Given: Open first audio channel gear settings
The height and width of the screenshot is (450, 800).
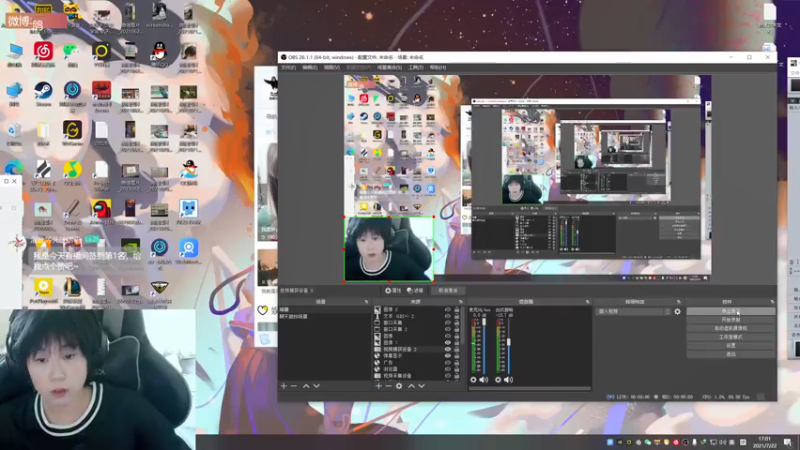Looking at the screenshot, I should (x=473, y=380).
